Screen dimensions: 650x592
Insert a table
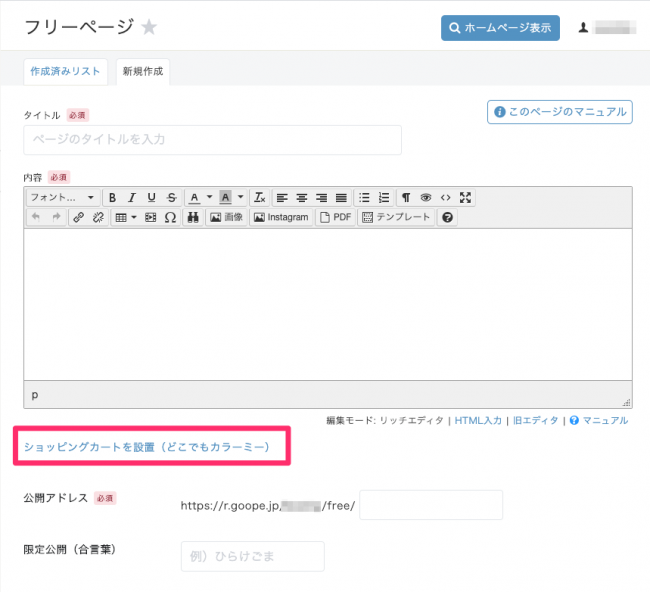pos(121,217)
